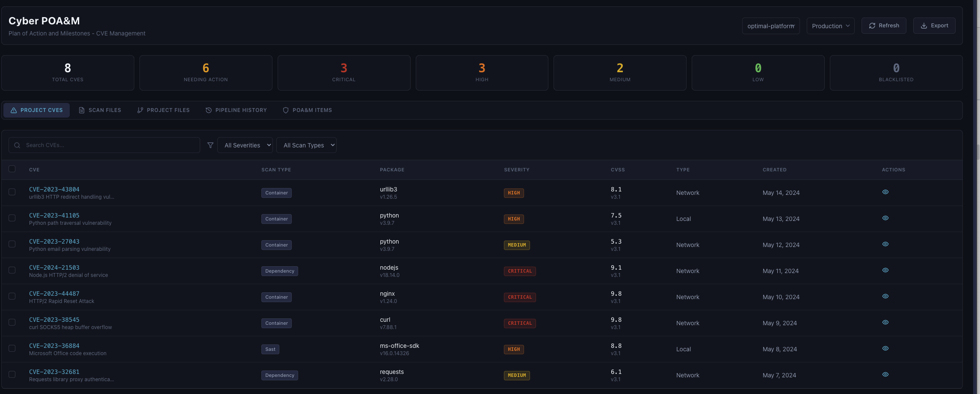Check the checkbox for CVE-2023-44487
The height and width of the screenshot is (394, 980).
pyautogui.click(x=12, y=296)
